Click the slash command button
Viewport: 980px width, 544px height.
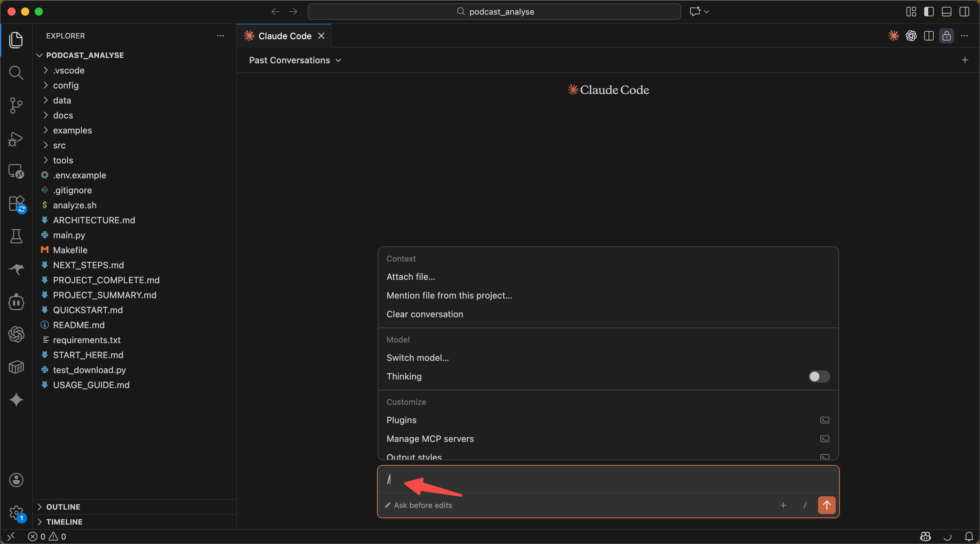(805, 505)
